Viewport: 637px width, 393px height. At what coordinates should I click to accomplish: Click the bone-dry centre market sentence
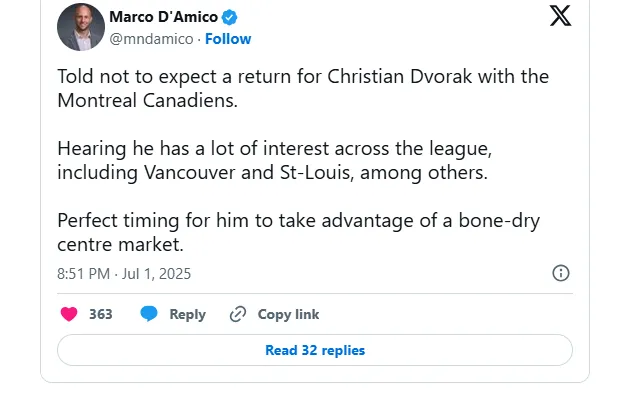pos(299,232)
